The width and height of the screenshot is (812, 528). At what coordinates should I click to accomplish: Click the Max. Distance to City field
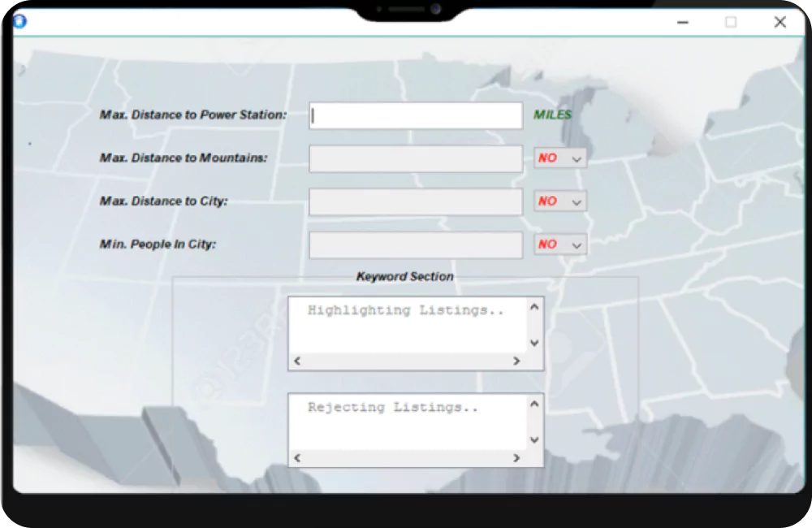pyautogui.click(x=416, y=201)
